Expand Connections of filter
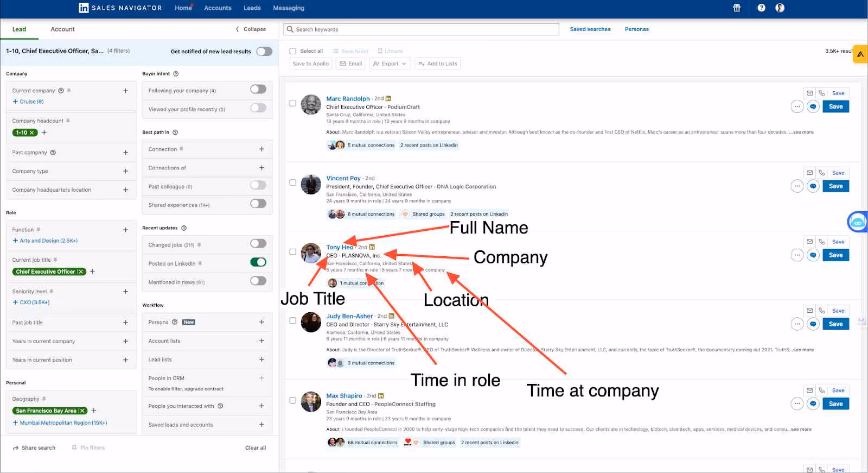868x473 pixels. [x=261, y=168]
